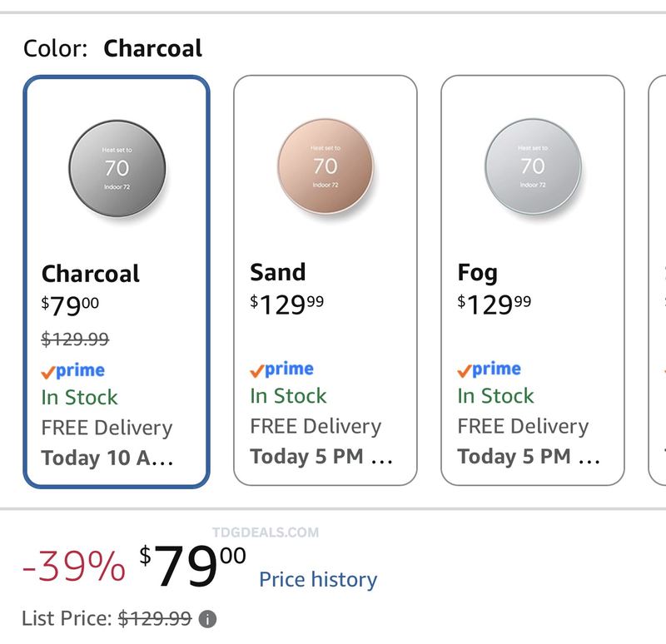Select the Sand color option
The height and width of the screenshot is (644, 666).
326,280
